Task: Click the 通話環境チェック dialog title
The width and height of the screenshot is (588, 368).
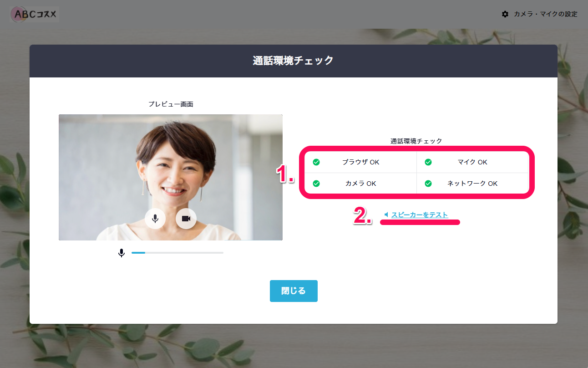Action: 294,61
